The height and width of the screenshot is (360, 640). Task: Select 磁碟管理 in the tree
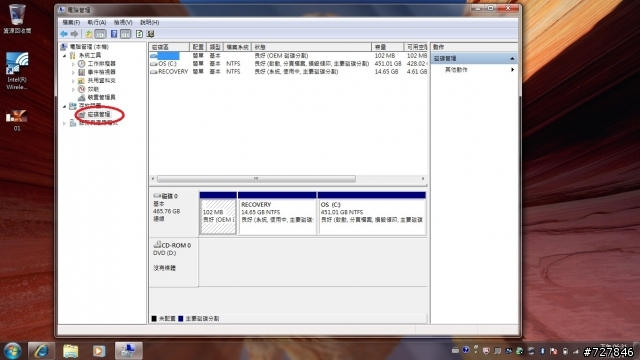coord(99,114)
